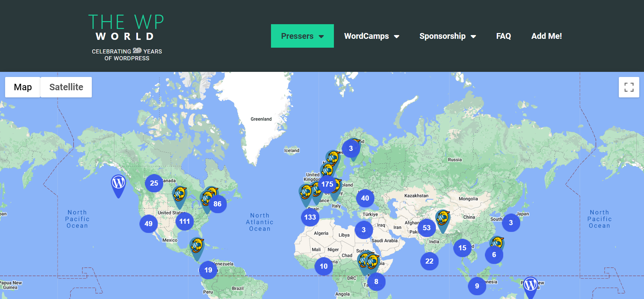The width and height of the screenshot is (644, 299).
Task: Expand the Pressers dropdown arrow
Action: point(321,36)
